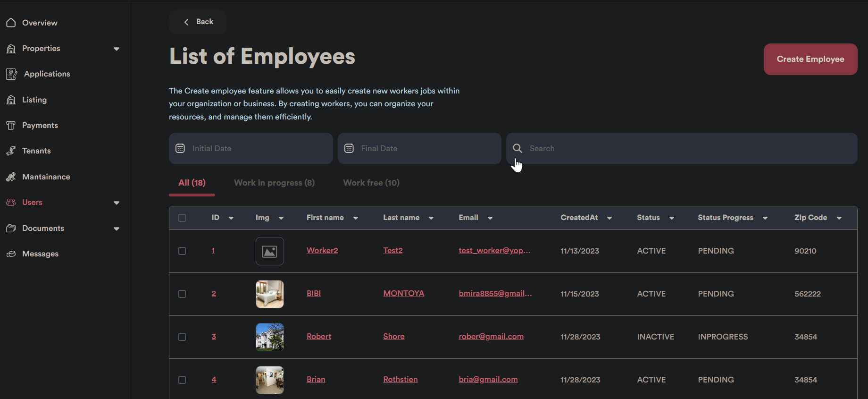Switch to Work free (10) tab
The image size is (868, 399).
pyautogui.click(x=371, y=183)
